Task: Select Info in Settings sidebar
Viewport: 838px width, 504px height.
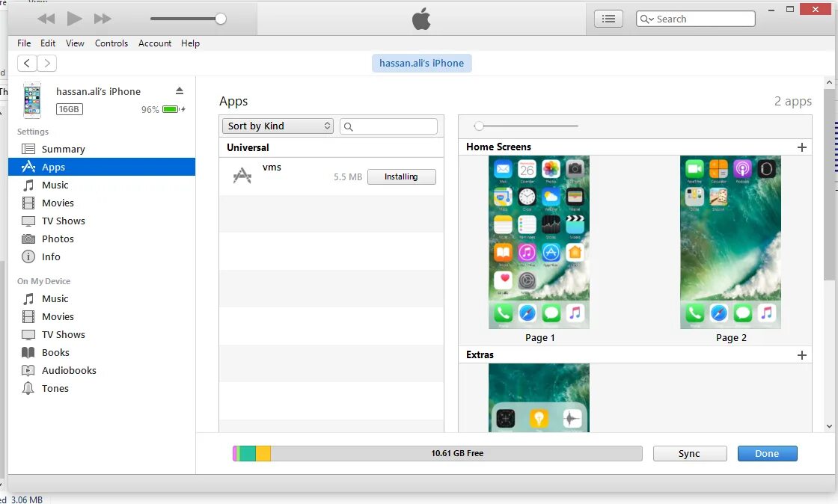Action: click(102, 256)
